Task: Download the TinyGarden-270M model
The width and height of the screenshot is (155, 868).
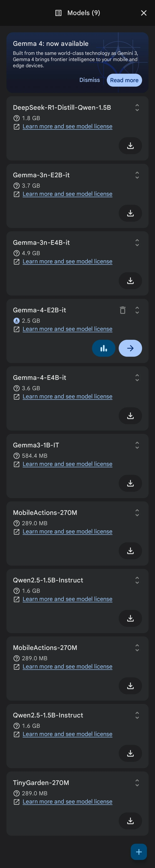Action: point(130,821)
